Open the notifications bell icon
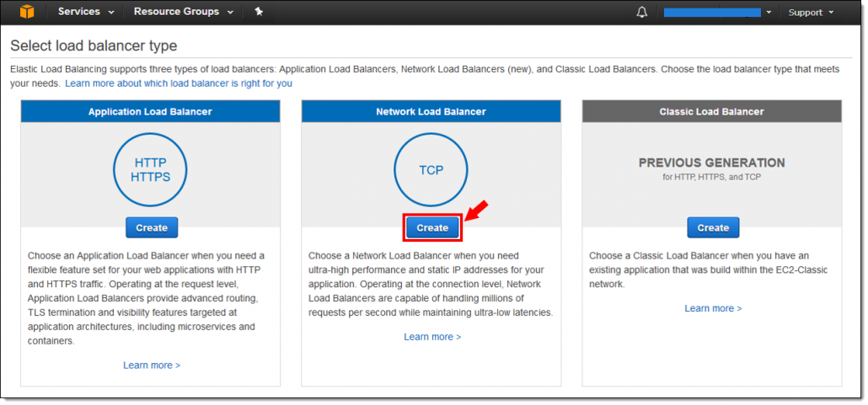Image resolution: width=868 pixels, height=405 pixels. point(641,12)
